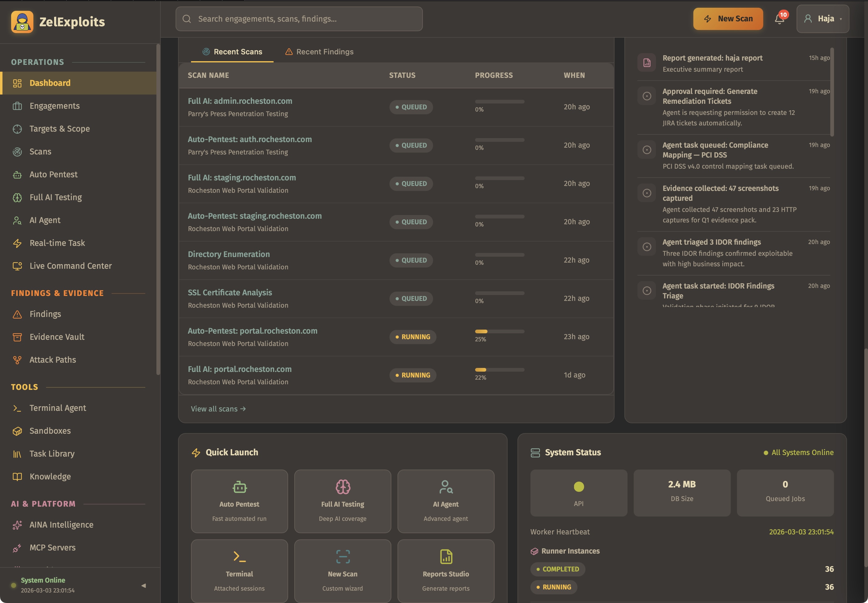Launch Reports Studio from Quick Launch
Screen dimensions: 868x603
[x=445, y=571]
